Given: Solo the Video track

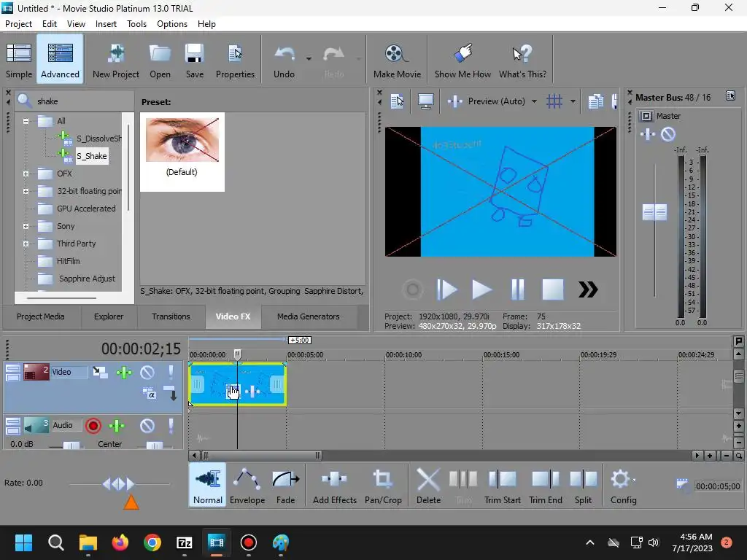Looking at the screenshot, I should (171, 373).
